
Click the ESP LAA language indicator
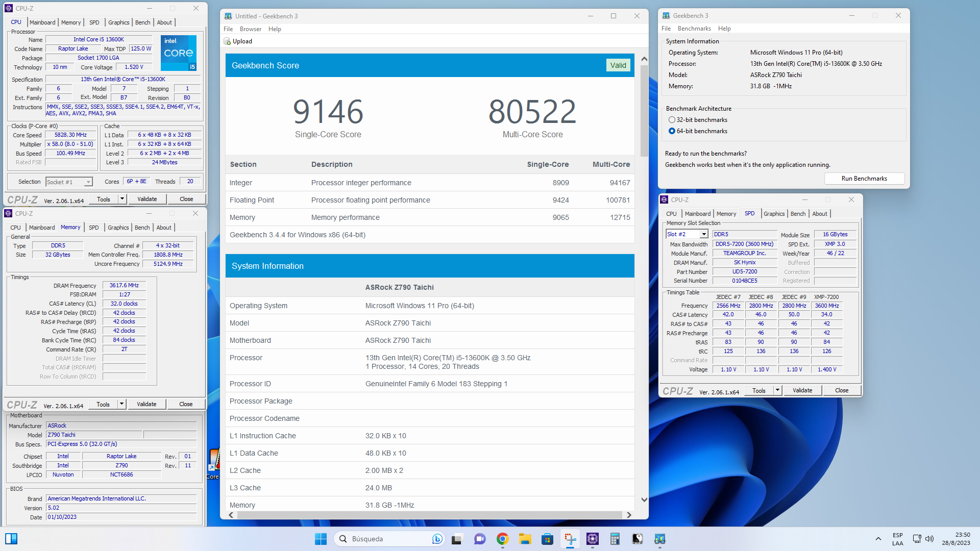coord(898,539)
